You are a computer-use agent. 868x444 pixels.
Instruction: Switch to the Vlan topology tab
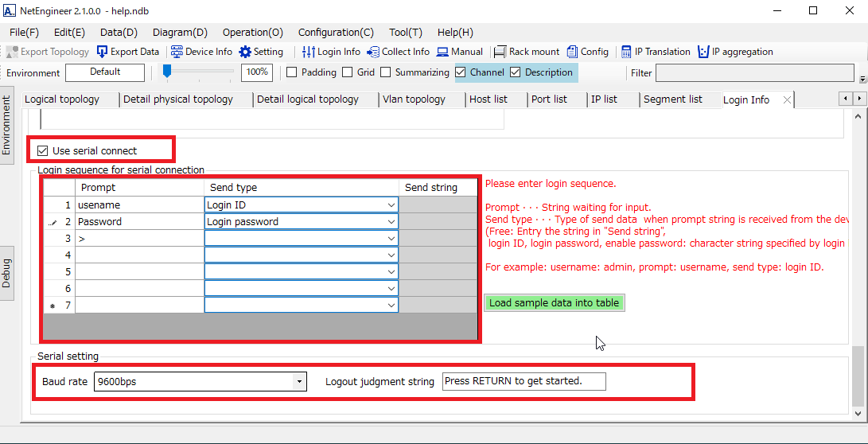click(414, 99)
